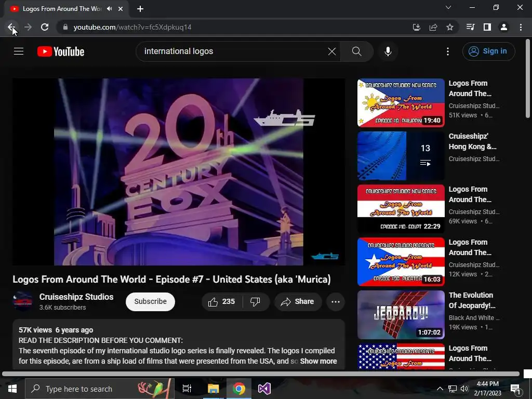Viewport: 532px width, 399px height.
Task: Like the video with thumbs up
Action: pyautogui.click(x=222, y=302)
